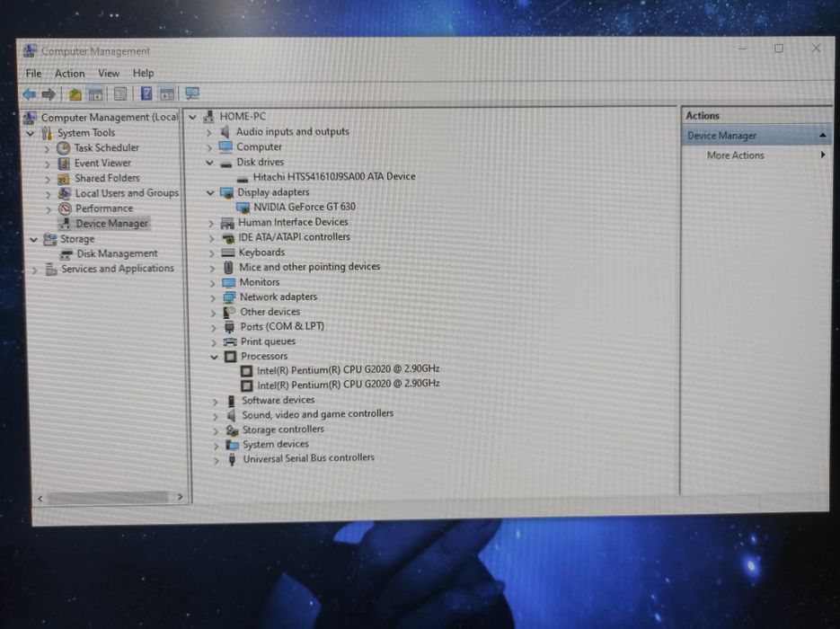Click the Print queues icon
The width and height of the screenshot is (840, 629).
coord(230,341)
